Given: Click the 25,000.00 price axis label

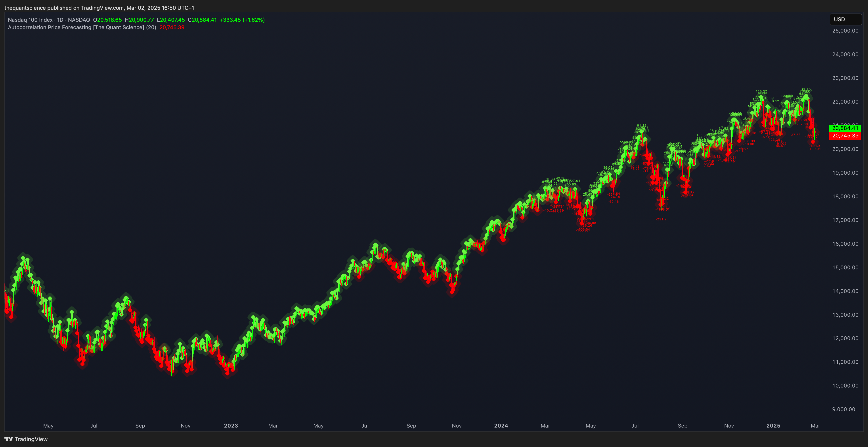Looking at the screenshot, I should pos(845,31).
